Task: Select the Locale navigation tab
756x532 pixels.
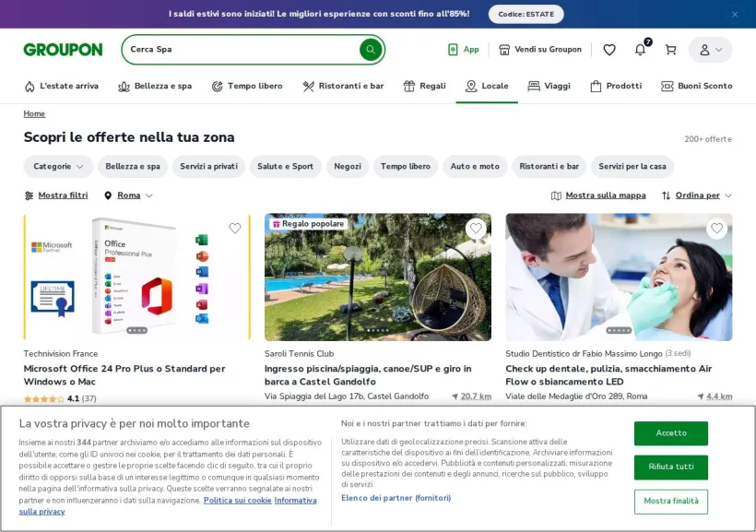Action: pos(487,86)
